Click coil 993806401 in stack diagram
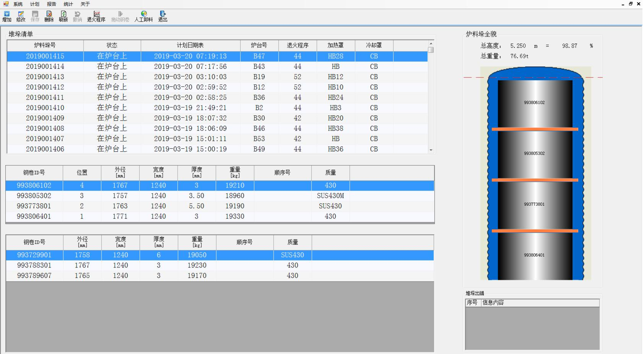The image size is (644, 354). [535, 256]
